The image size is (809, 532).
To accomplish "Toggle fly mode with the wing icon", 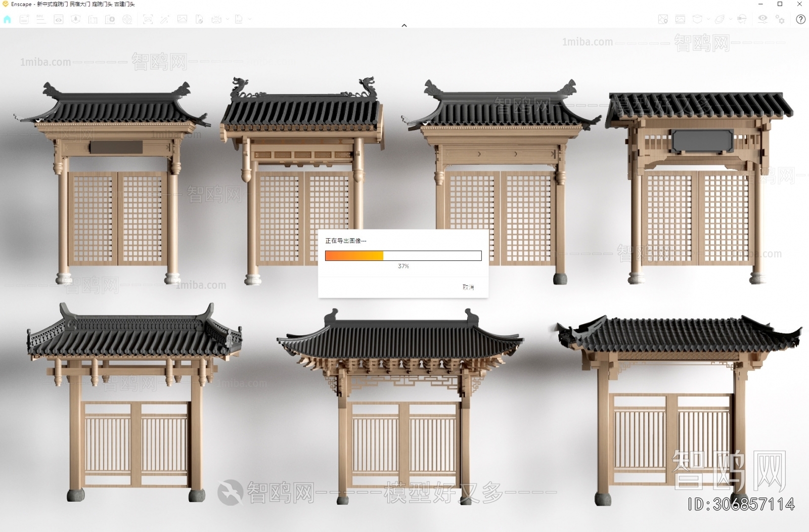I will pos(720,19).
